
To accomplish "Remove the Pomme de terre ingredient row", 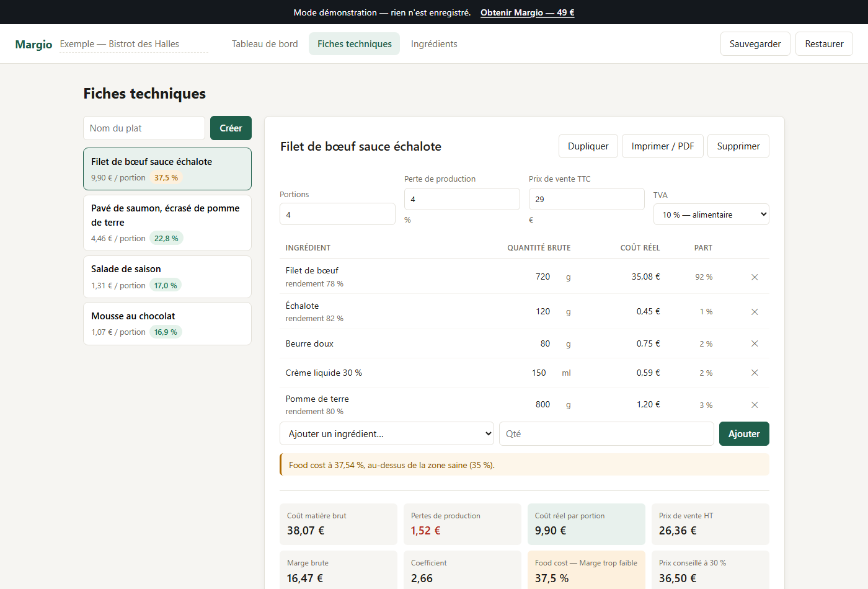I will (x=755, y=405).
